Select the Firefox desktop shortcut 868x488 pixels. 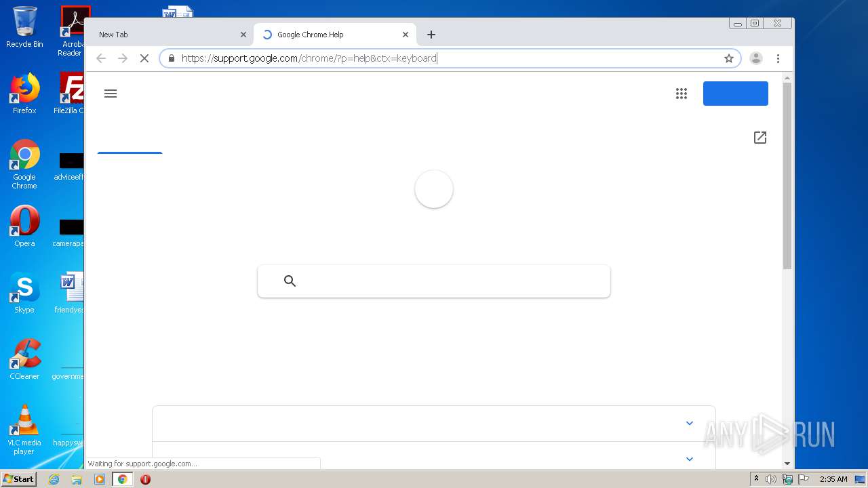click(24, 94)
